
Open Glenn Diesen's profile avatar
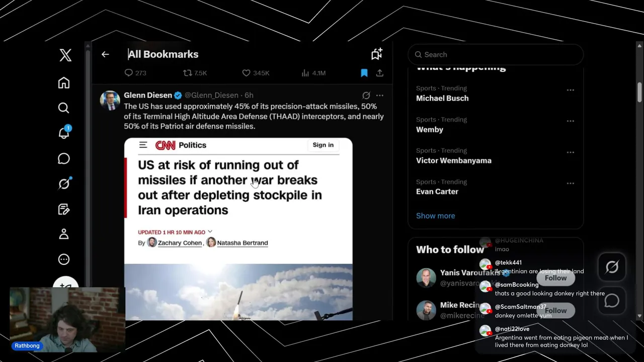click(110, 101)
